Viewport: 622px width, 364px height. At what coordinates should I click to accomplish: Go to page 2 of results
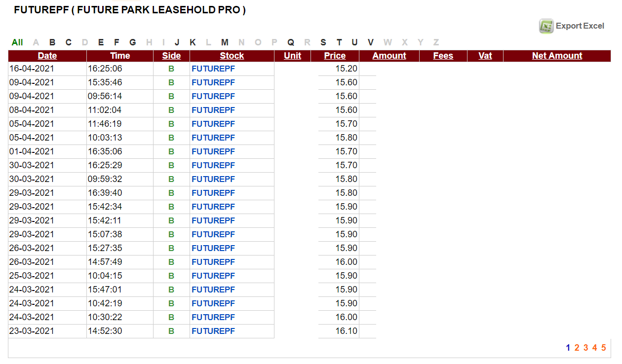pos(577,348)
